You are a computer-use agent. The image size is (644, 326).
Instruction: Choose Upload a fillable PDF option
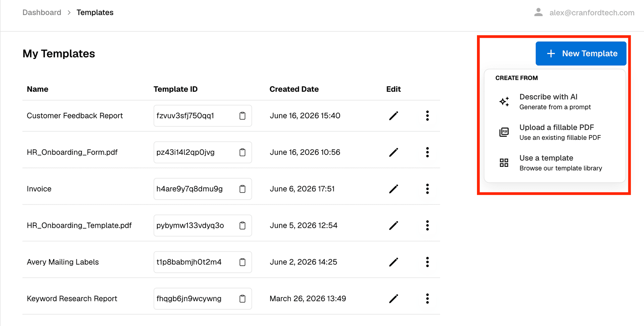coord(555,132)
